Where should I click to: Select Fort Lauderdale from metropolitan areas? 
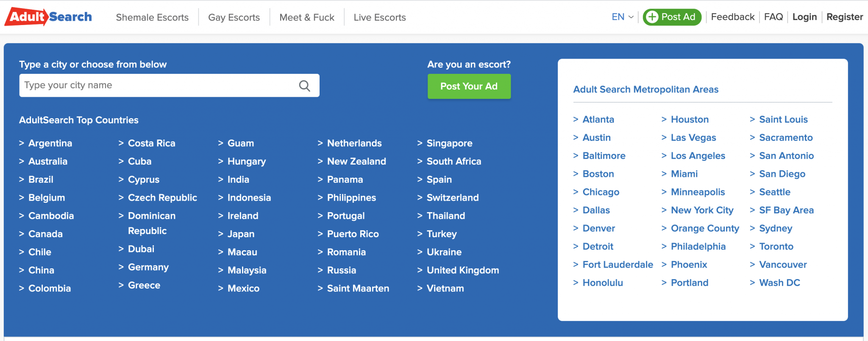pyautogui.click(x=618, y=265)
